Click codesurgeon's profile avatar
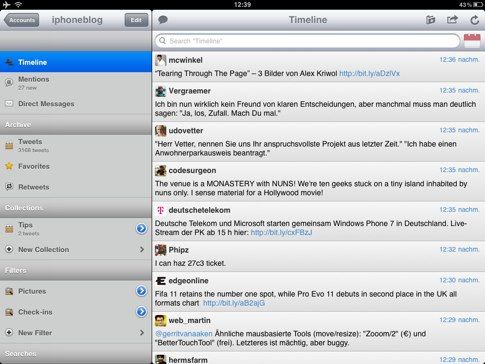 [160, 170]
